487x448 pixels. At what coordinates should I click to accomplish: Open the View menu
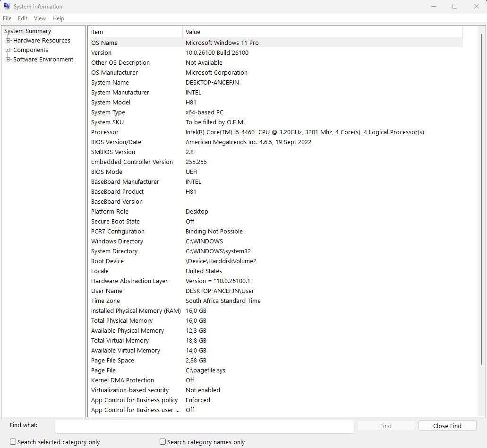(40, 18)
